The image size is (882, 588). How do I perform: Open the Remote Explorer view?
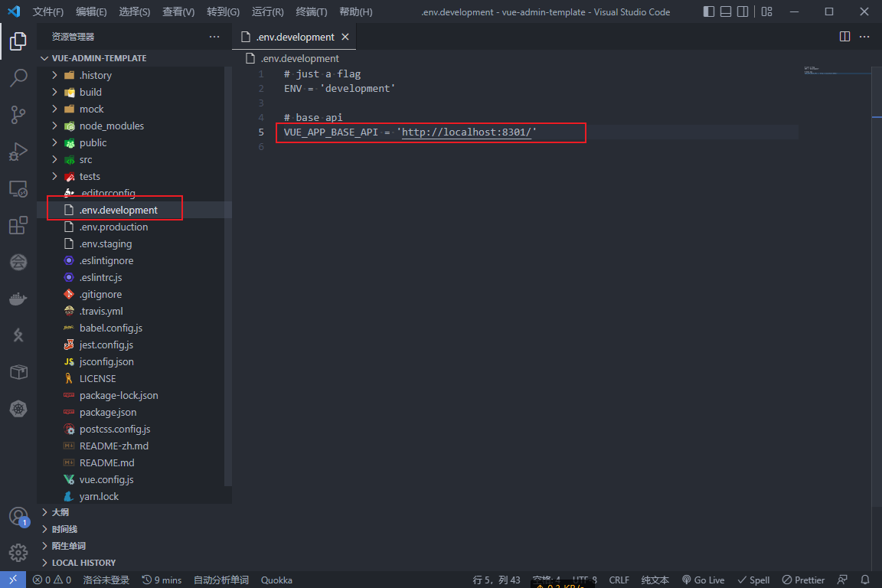18,188
